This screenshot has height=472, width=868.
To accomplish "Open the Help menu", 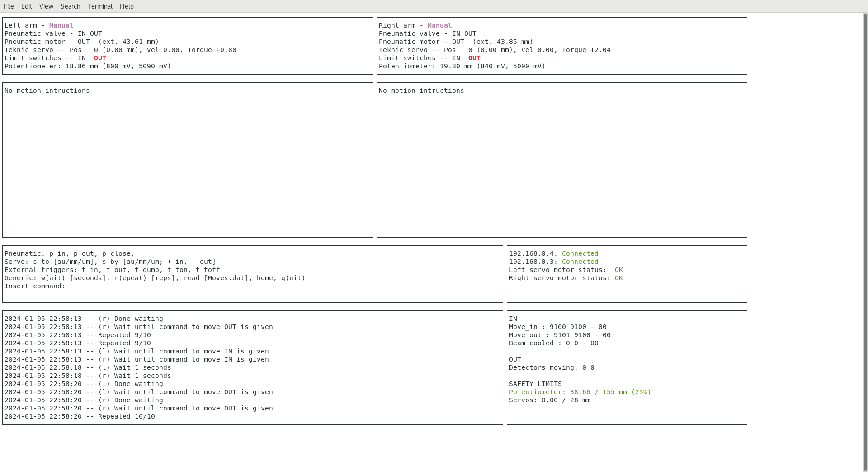I will 127,6.
